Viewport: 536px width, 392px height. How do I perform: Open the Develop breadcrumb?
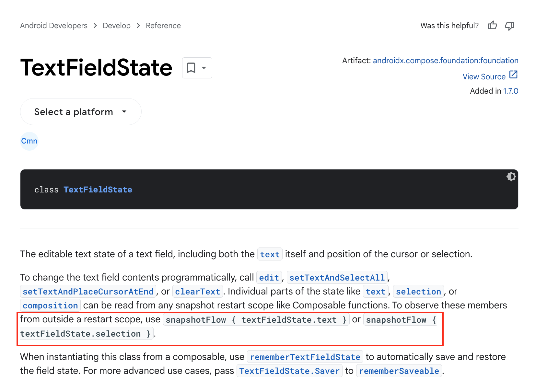coord(117,26)
